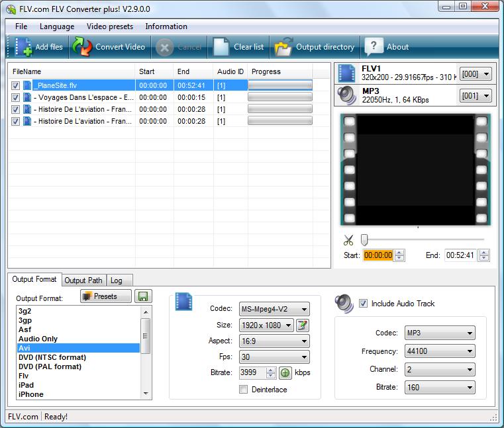The height and width of the screenshot is (428, 504).
Task: Increase Start time with spinner up arrow
Action: (399, 253)
